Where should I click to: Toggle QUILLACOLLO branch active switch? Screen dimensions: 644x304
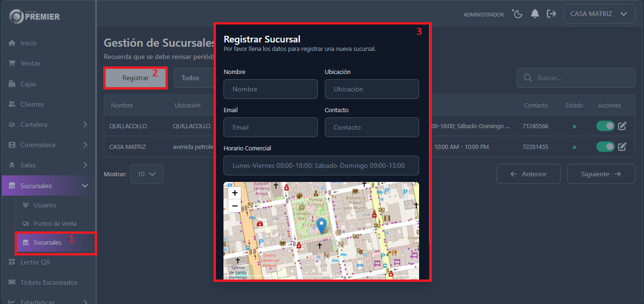[605, 126]
